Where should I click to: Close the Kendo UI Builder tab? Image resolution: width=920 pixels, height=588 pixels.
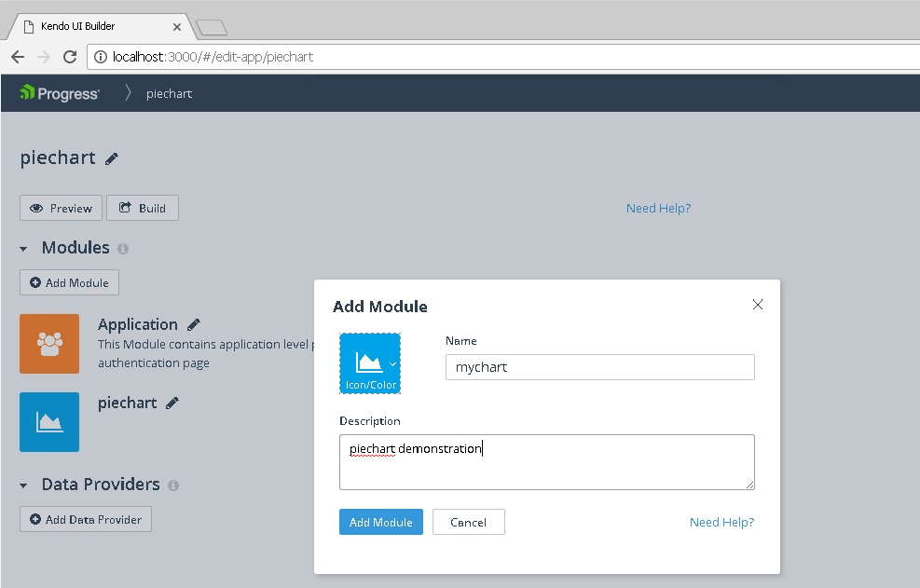pos(176,27)
